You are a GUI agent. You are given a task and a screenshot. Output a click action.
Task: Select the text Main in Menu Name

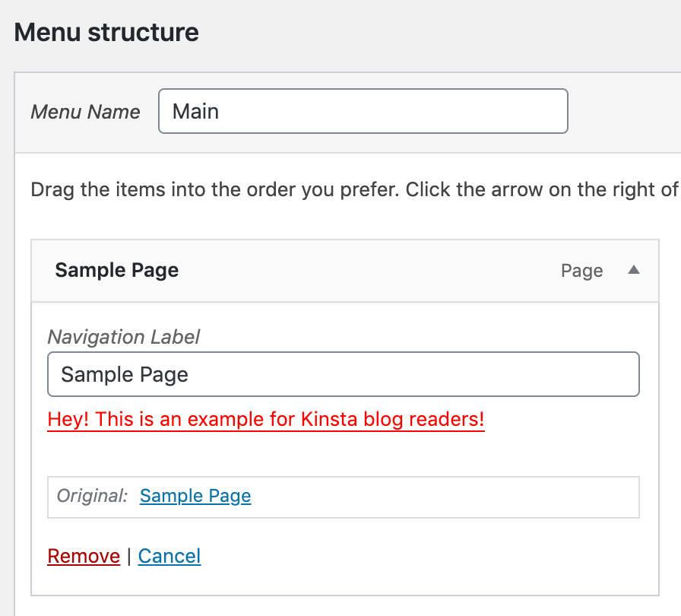point(197,111)
